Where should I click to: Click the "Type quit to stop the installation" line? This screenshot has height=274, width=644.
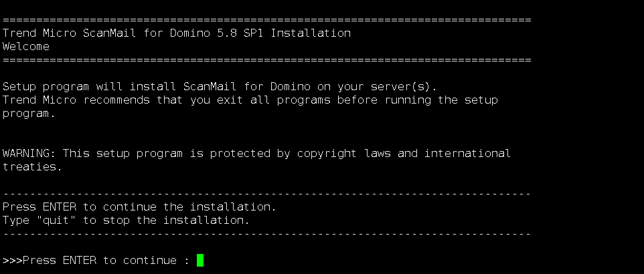pos(126,220)
